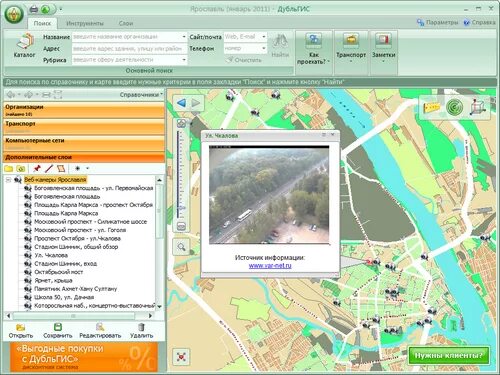
Task: Expand the Организации panel header
Action: click(x=84, y=110)
